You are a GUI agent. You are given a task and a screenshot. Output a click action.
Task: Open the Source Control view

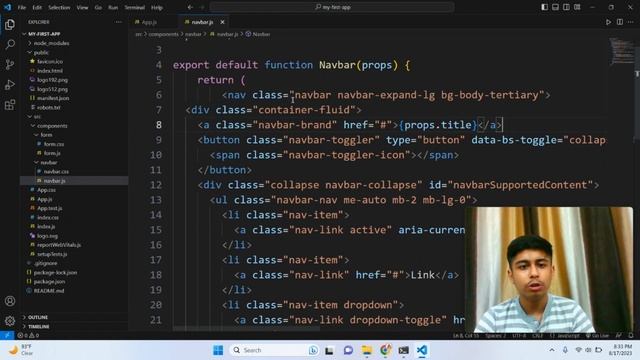pyautogui.click(x=10, y=64)
